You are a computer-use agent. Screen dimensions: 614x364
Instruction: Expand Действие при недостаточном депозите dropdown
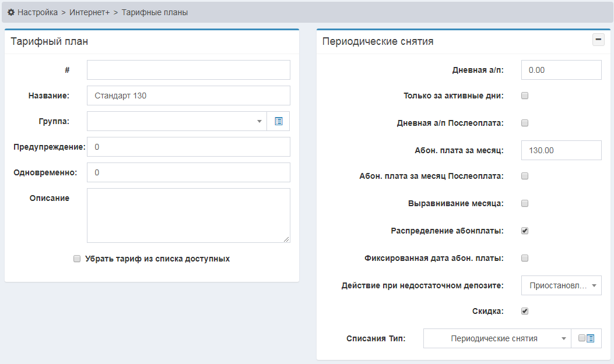click(561, 286)
